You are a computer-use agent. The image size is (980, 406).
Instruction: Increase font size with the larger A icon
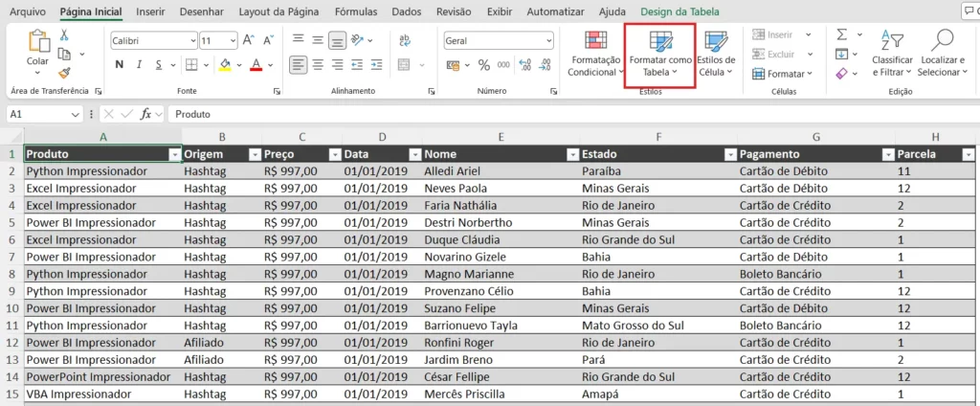click(248, 40)
